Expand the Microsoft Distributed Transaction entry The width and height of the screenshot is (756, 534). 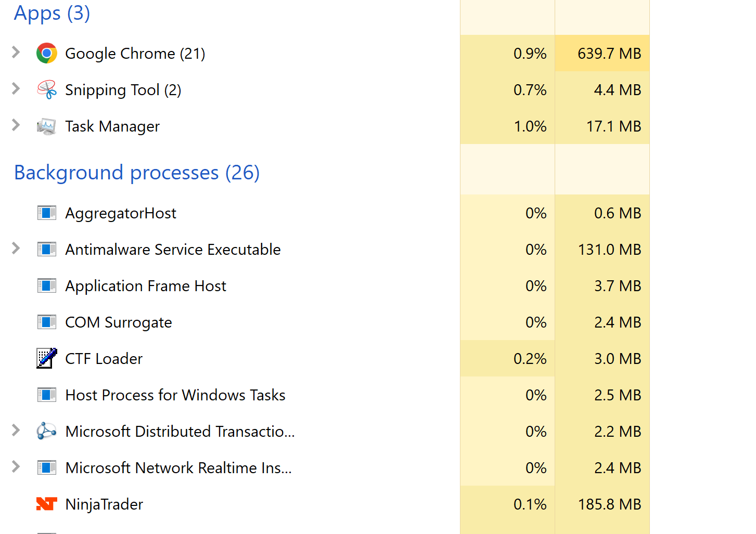[16, 431]
